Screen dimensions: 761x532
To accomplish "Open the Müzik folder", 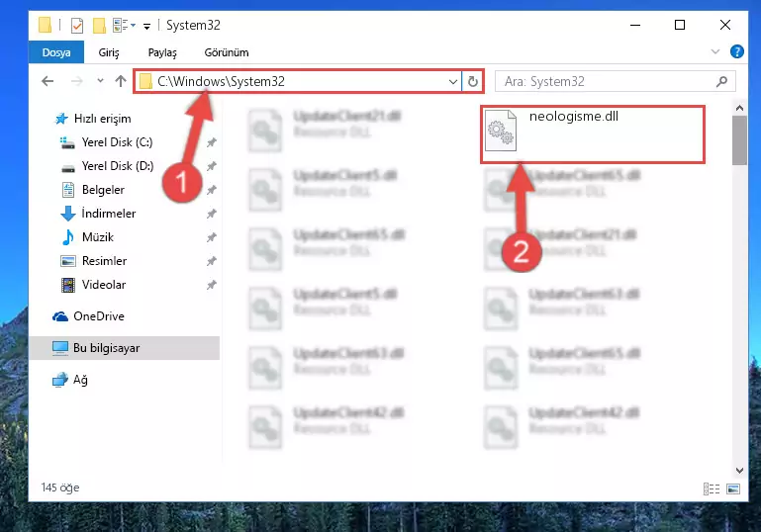I will tap(98, 237).
